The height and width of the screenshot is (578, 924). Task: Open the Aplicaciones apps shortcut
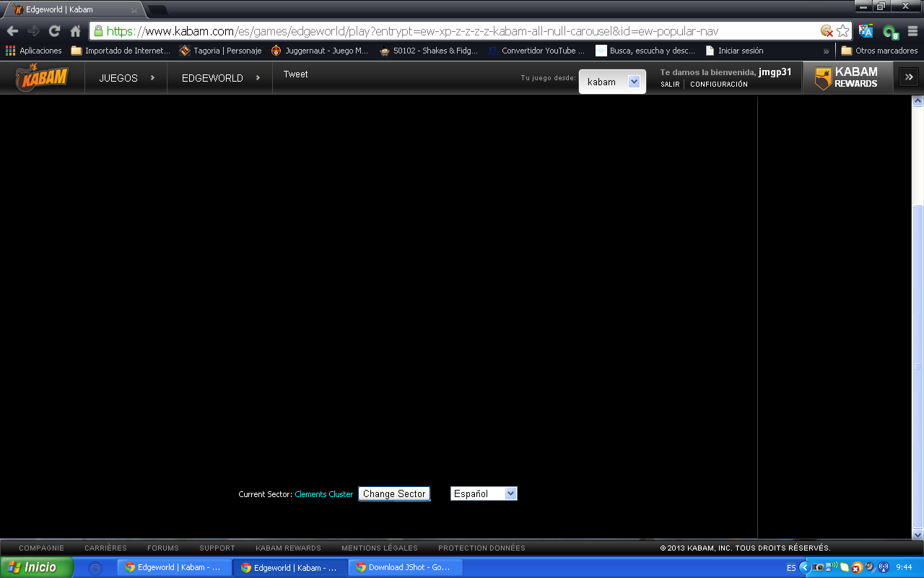tap(34, 51)
